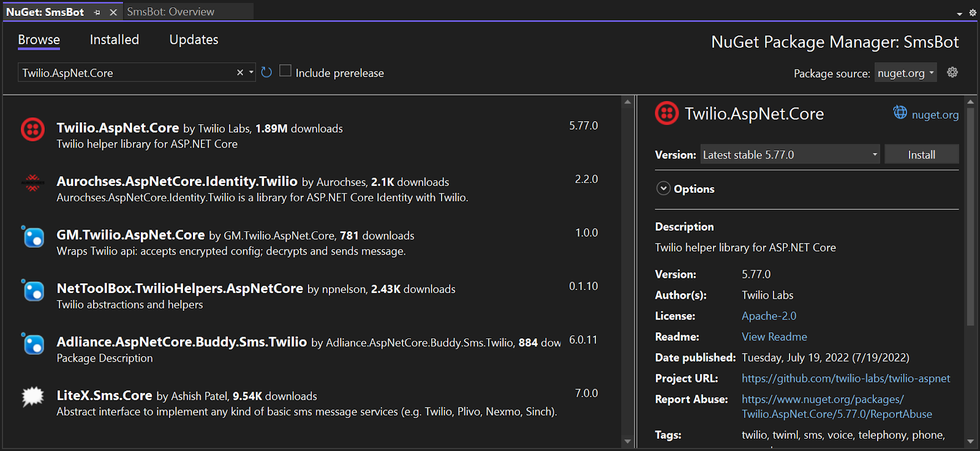Click details pane scrollbar up arrow

coord(970,102)
